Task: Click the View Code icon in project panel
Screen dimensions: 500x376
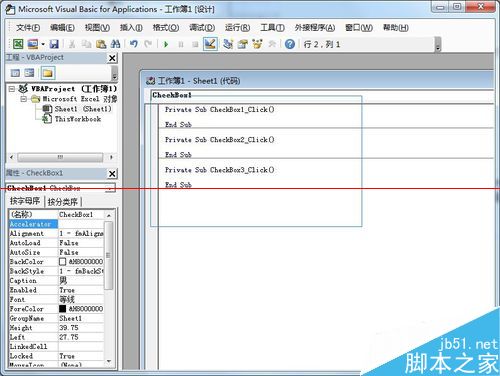Action: pyautogui.click(x=15, y=73)
